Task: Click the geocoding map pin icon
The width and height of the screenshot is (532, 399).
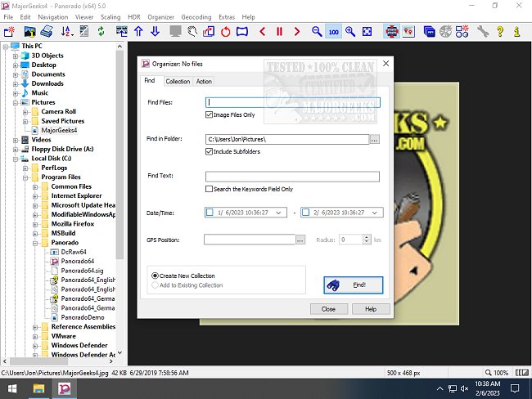Action: tap(408, 32)
